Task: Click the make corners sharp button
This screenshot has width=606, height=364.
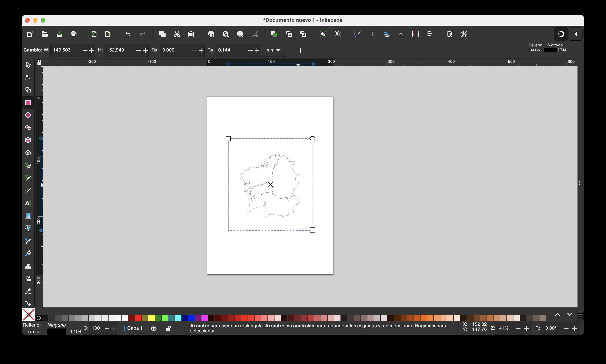Action: 298,50
